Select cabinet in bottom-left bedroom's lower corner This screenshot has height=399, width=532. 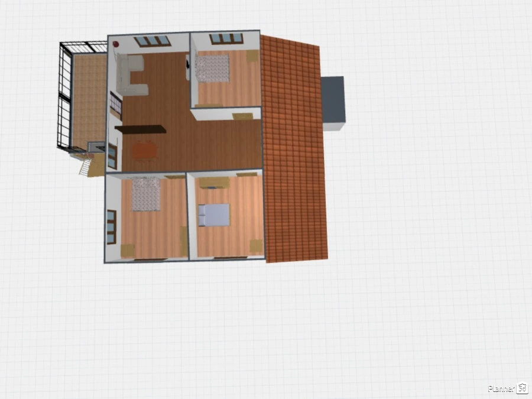[127, 251]
